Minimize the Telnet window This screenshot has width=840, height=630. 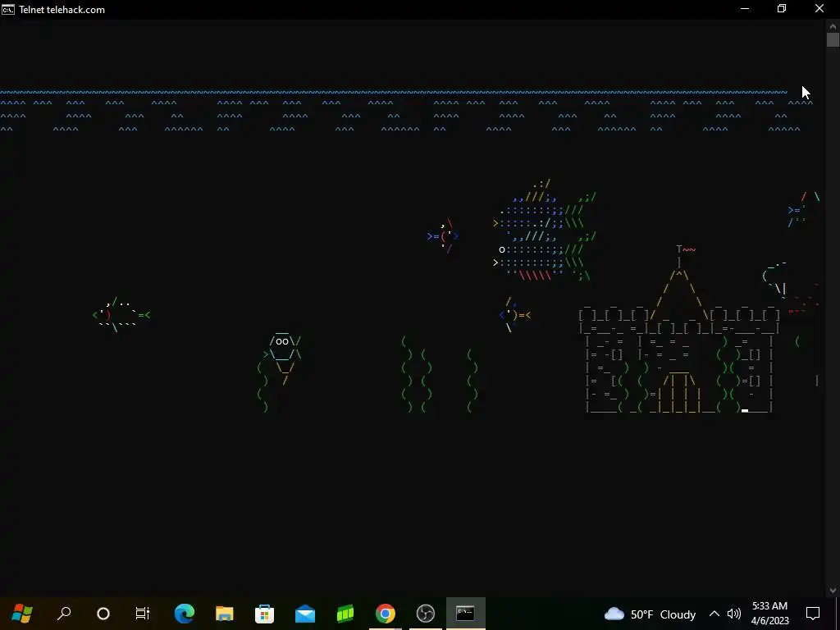tap(745, 9)
